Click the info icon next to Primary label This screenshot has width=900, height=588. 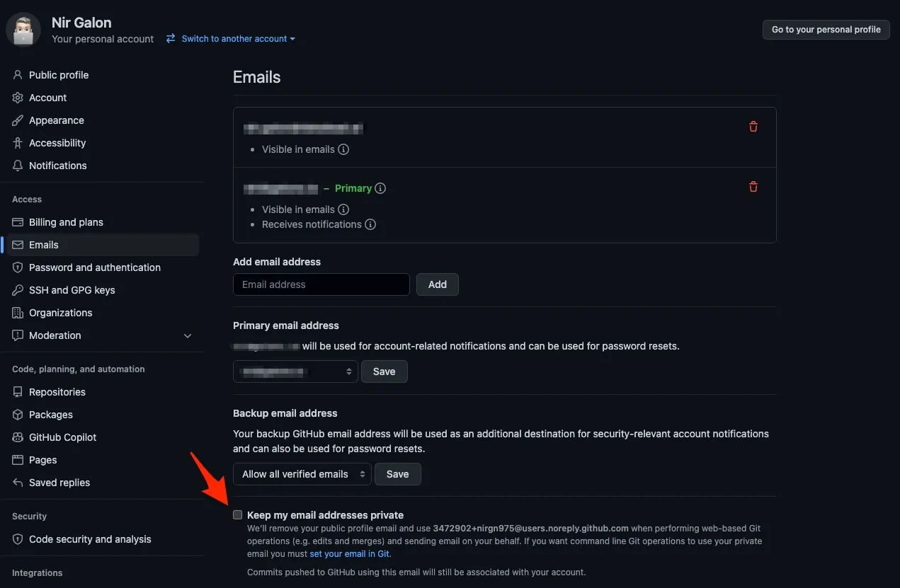coord(380,188)
